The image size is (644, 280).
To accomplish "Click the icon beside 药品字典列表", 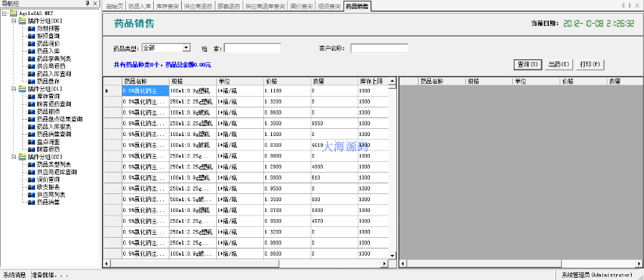I will pos(31,59).
